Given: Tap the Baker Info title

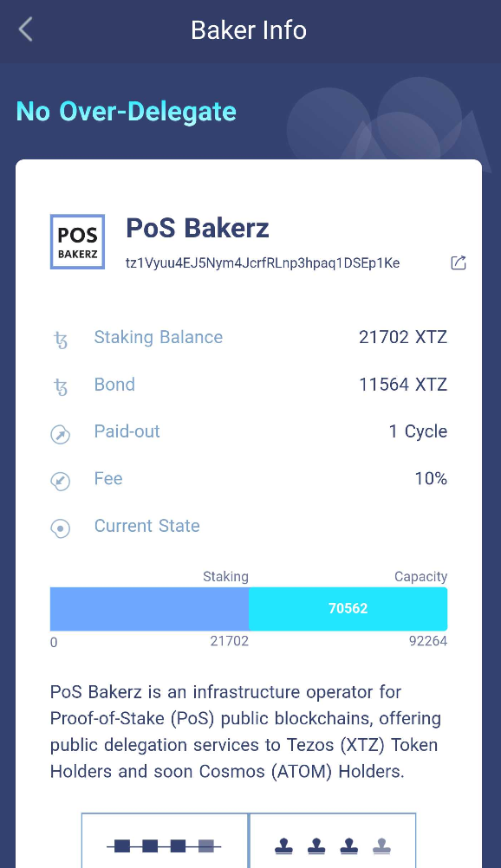Looking at the screenshot, I should click(x=249, y=30).
